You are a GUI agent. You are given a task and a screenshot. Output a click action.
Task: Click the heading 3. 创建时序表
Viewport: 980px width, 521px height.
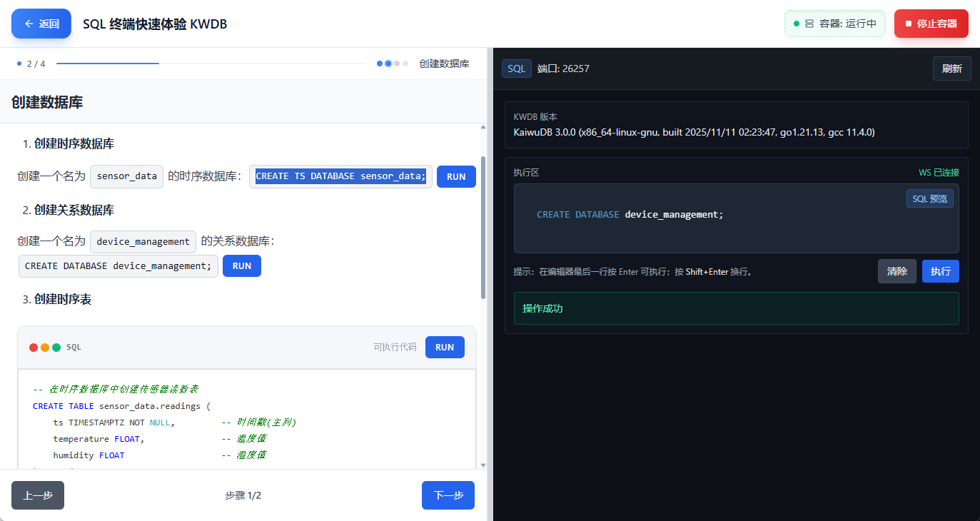tap(57, 299)
